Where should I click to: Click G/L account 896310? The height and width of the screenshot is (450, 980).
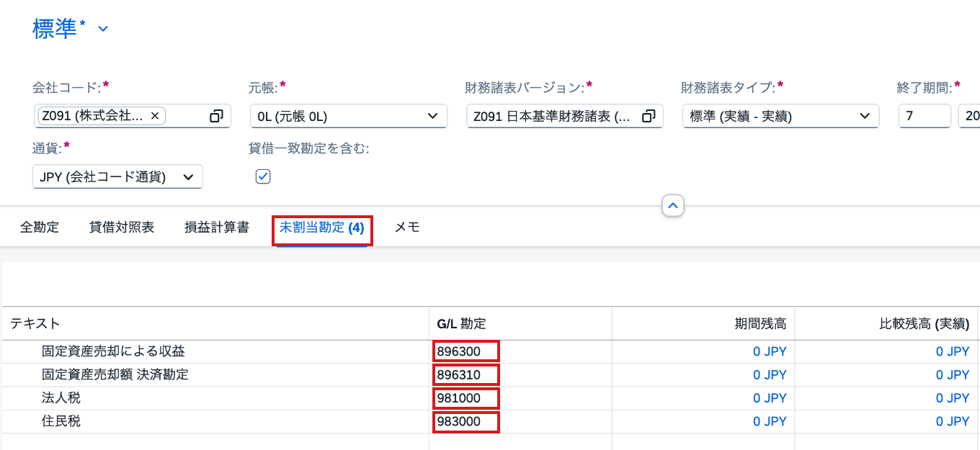coord(458,374)
